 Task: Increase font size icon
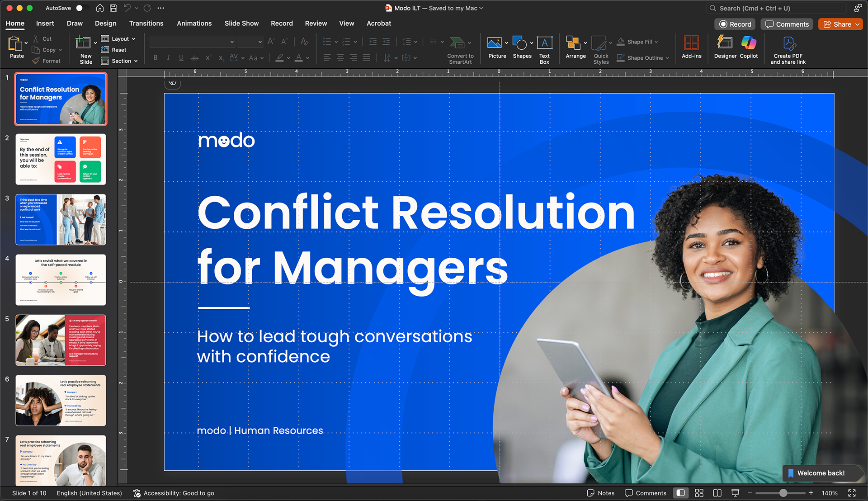coord(271,42)
